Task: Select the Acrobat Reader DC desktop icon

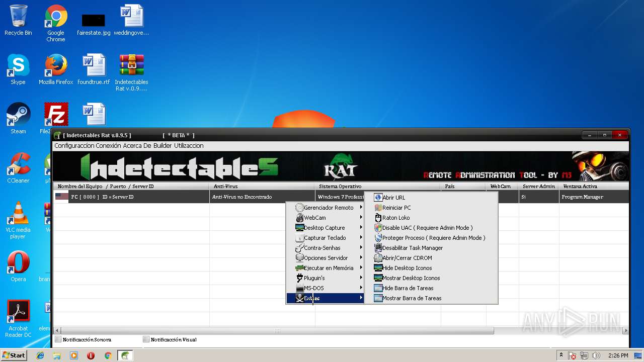Action: (18, 319)
